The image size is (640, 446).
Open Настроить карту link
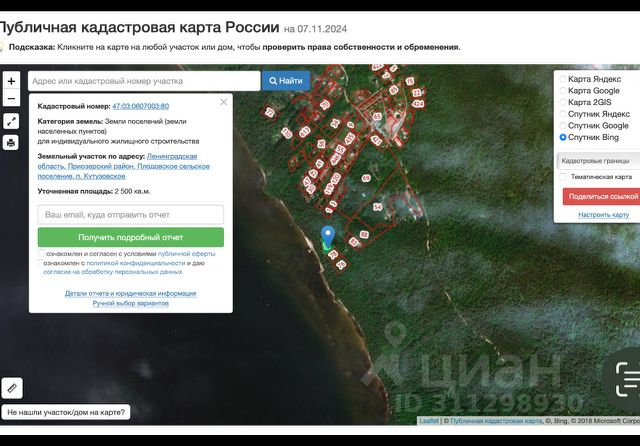click(x=603, y=215)
